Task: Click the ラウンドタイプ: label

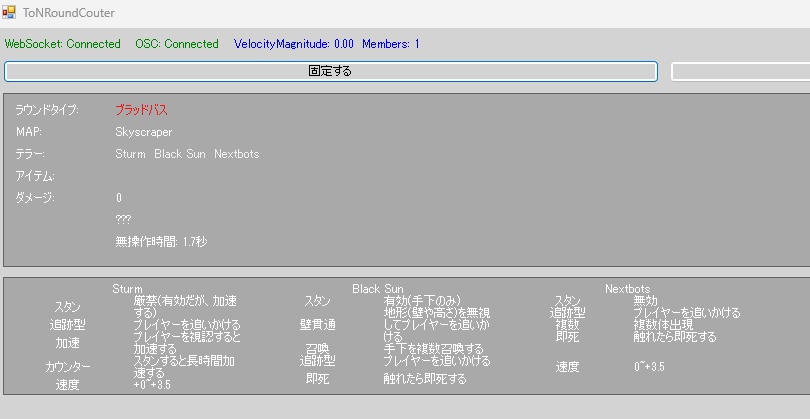Action: 46,110
